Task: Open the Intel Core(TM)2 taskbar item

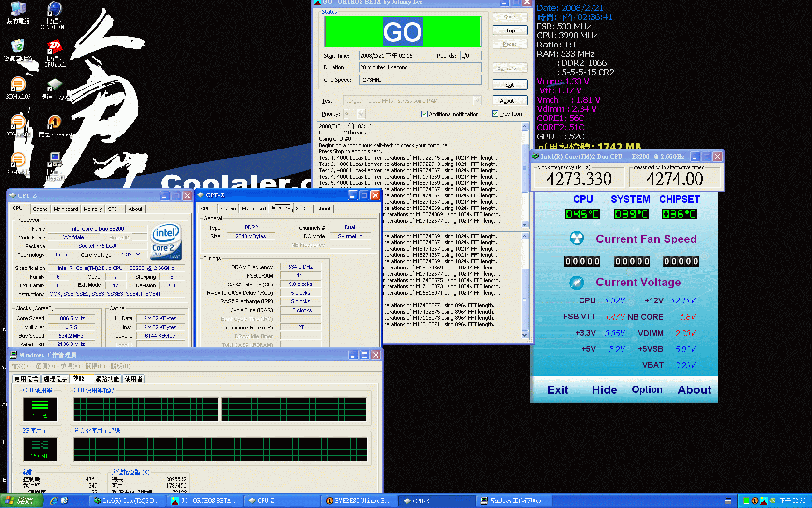Action: click(127, 501)
